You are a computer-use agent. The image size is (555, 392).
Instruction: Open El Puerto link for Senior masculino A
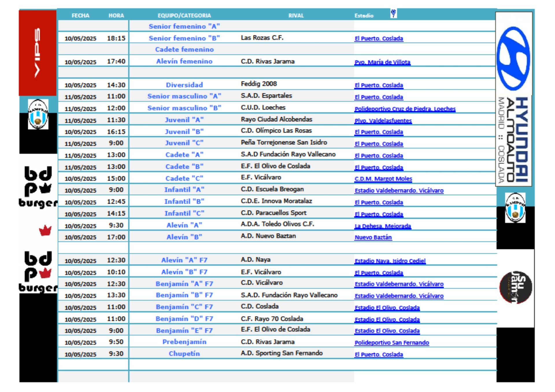coord(379,97)
